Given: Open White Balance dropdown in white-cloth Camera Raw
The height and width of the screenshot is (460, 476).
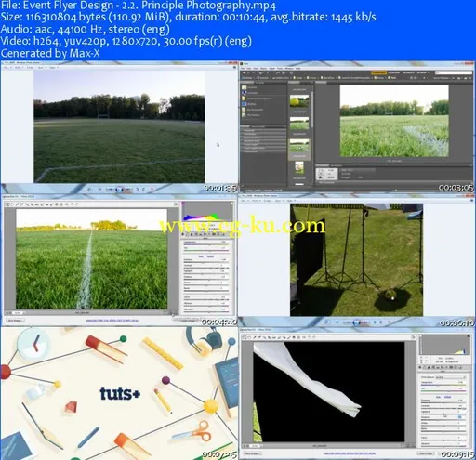Looking at the screenshot, I should (x=450, y=377).
